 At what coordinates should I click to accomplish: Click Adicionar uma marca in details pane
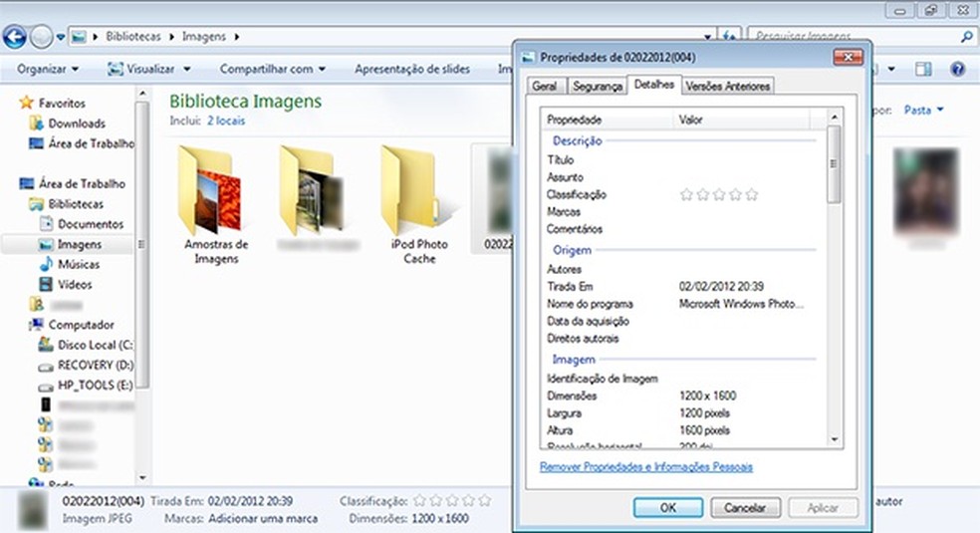(263, 519)
